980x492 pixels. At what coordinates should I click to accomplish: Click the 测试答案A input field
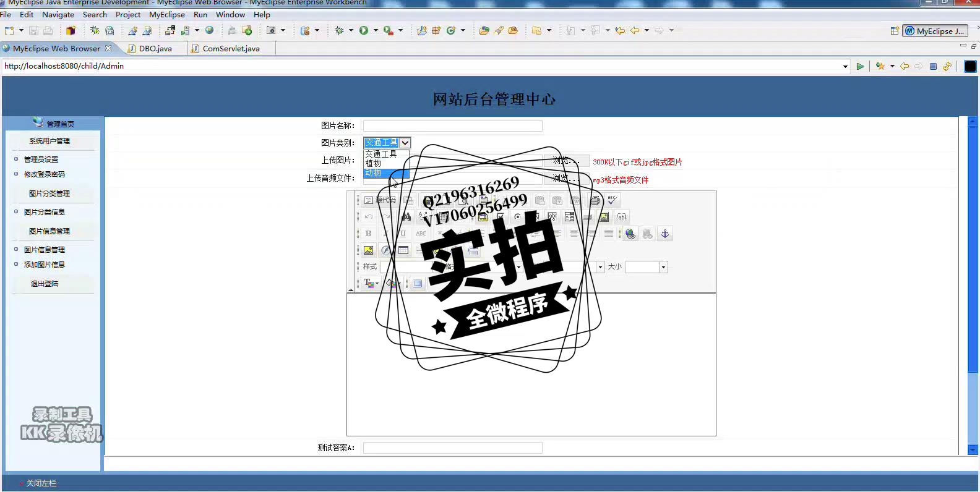tap(452, 447)
